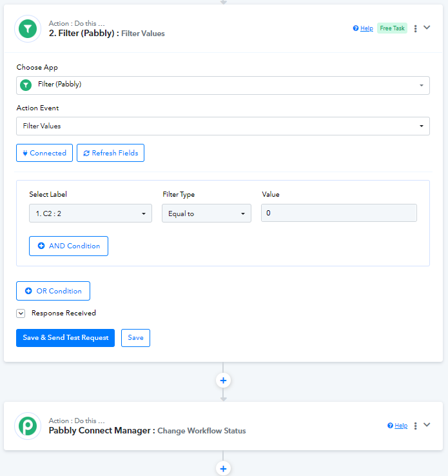Click the '2. Filter (Pabbly) : Filter Values' title
The image size is (448, 476).
pos(107,33)
